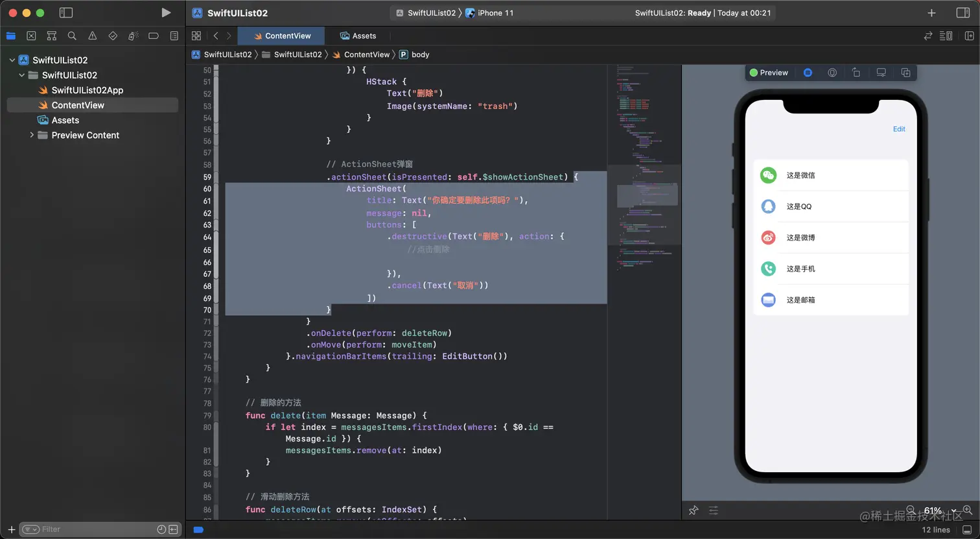This screenshot has width=980, height=539.
Task: Switch to selectable preview mode
Action: click(832, 73)
